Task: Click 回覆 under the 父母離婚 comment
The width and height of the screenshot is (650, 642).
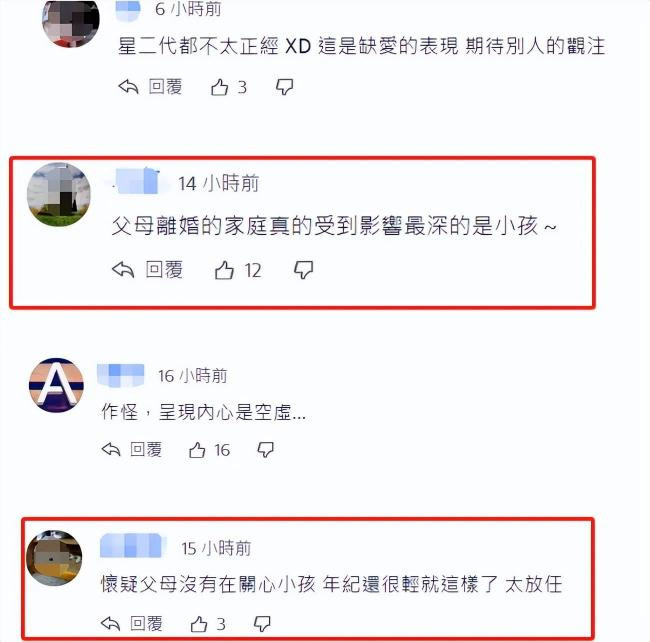Action: click(x=164, y=270)
